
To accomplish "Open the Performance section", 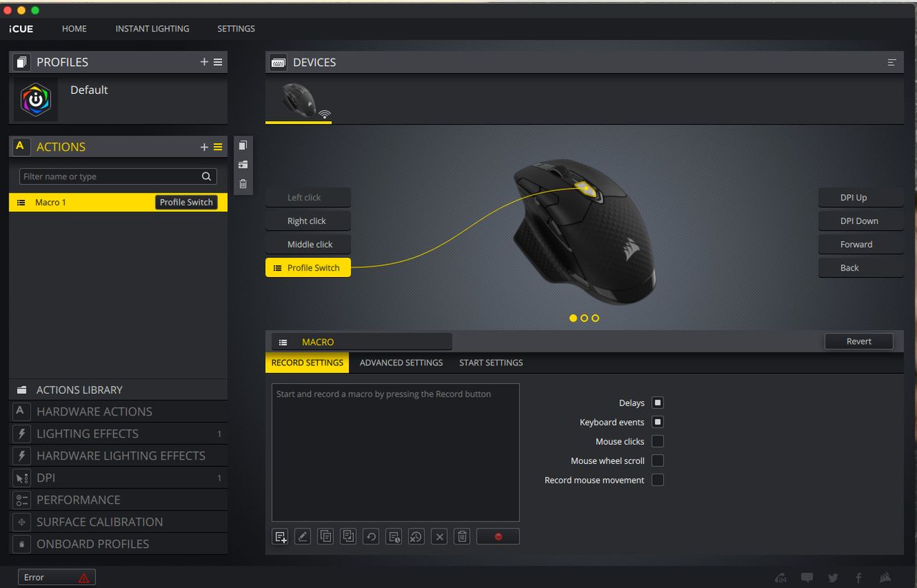I will [x=118, y=500].
